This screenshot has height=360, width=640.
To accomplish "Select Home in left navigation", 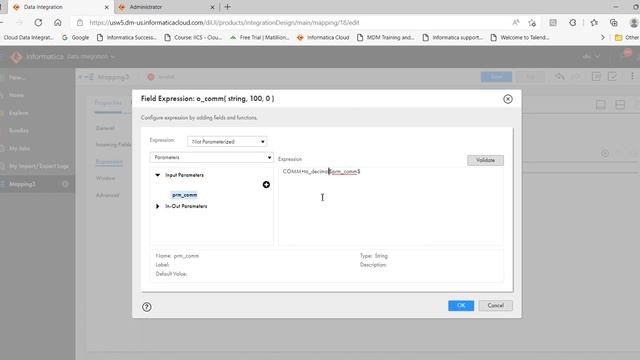I will coord(16,95).
